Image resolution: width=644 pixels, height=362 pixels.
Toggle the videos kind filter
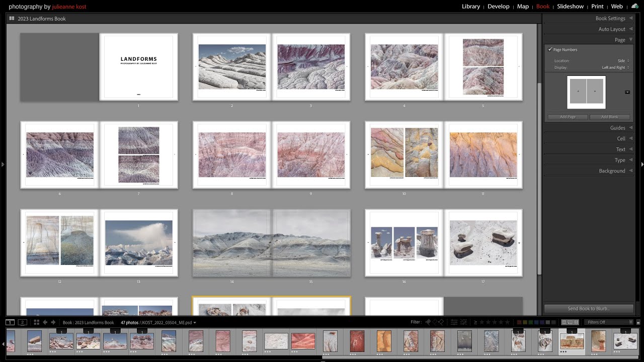(x=576, y=322)
